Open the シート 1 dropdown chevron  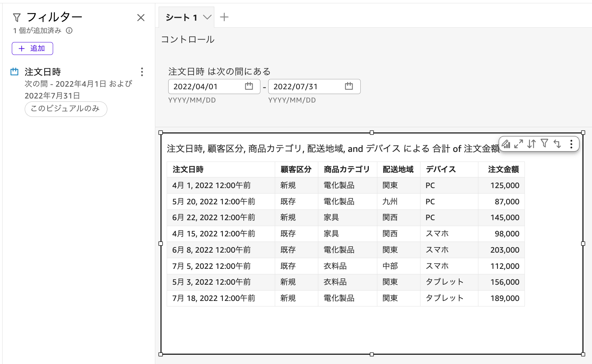207,17
